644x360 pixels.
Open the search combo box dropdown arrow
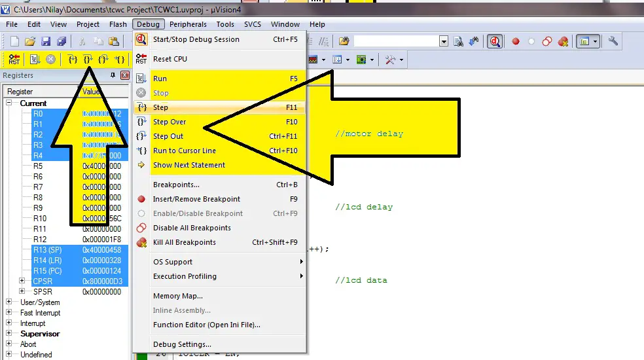pyautogui.click(x=444, y=41)
